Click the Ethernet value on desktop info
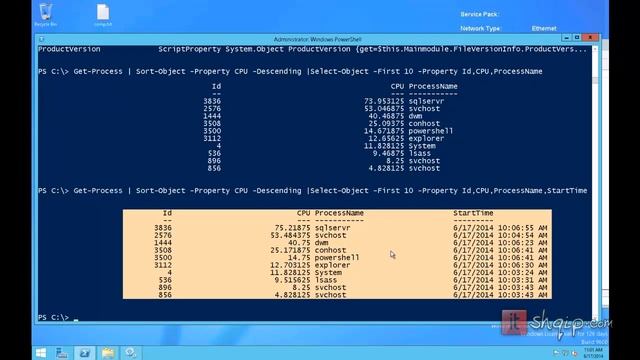The width and height of the screenshot is (640, 360). point(544,29)
